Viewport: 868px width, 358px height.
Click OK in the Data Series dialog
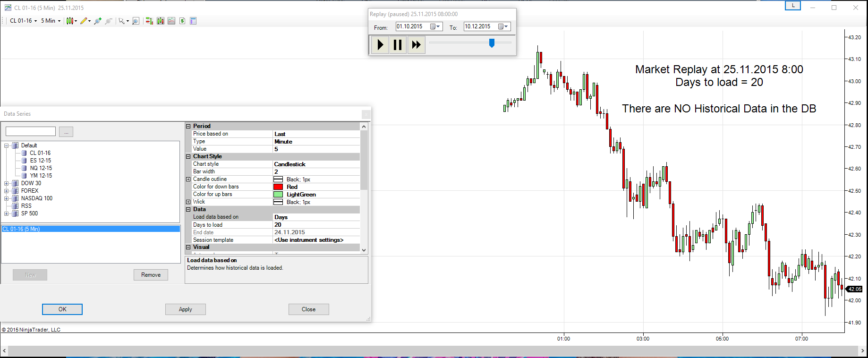(x=62, y=309)
